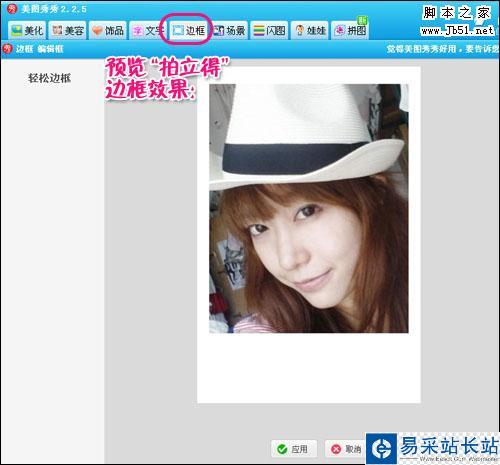Click the 觉得美图秀秀好用 feedback text
Screen dimensions: 500x465
(x=443, y=49)
